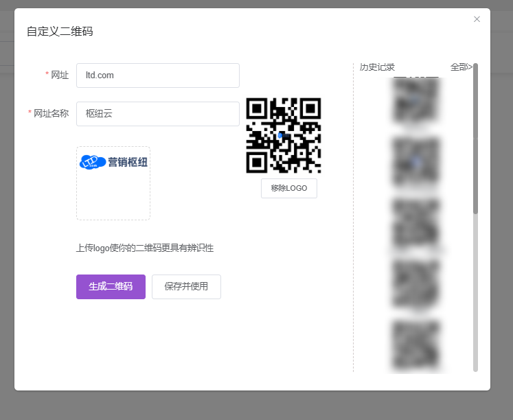
Task: Click the 网址 input field containing ltd.com
Action: [x=158, y=75]
